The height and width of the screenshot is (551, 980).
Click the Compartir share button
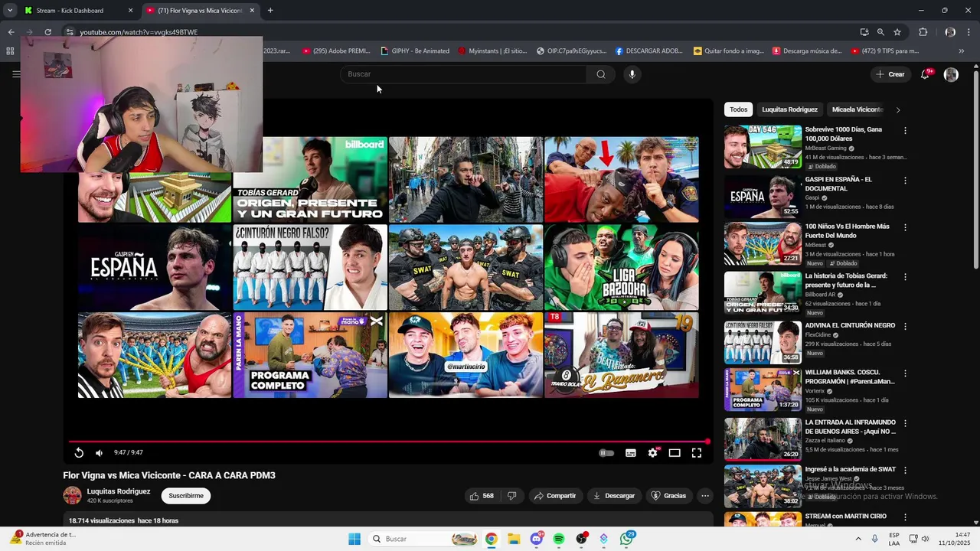tap(555, 495)
